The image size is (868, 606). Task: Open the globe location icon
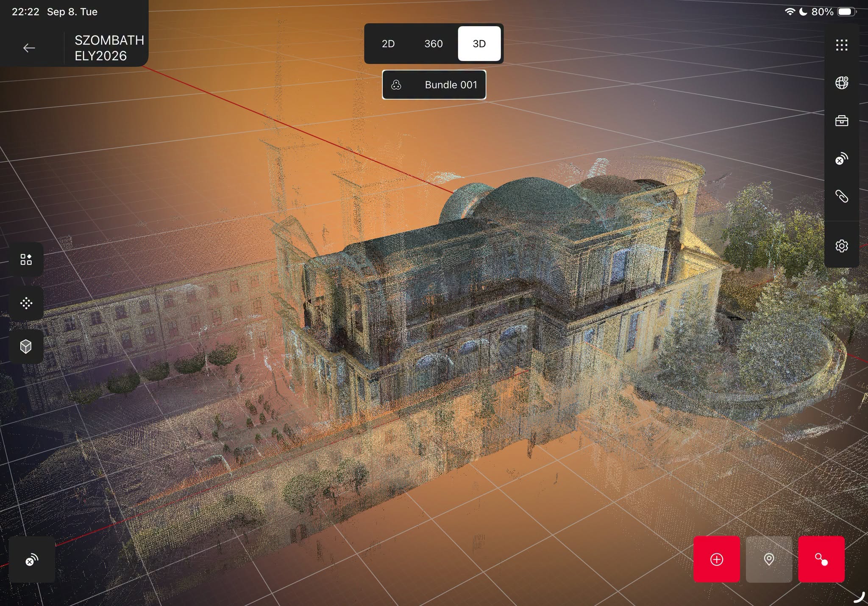point(842,83)
